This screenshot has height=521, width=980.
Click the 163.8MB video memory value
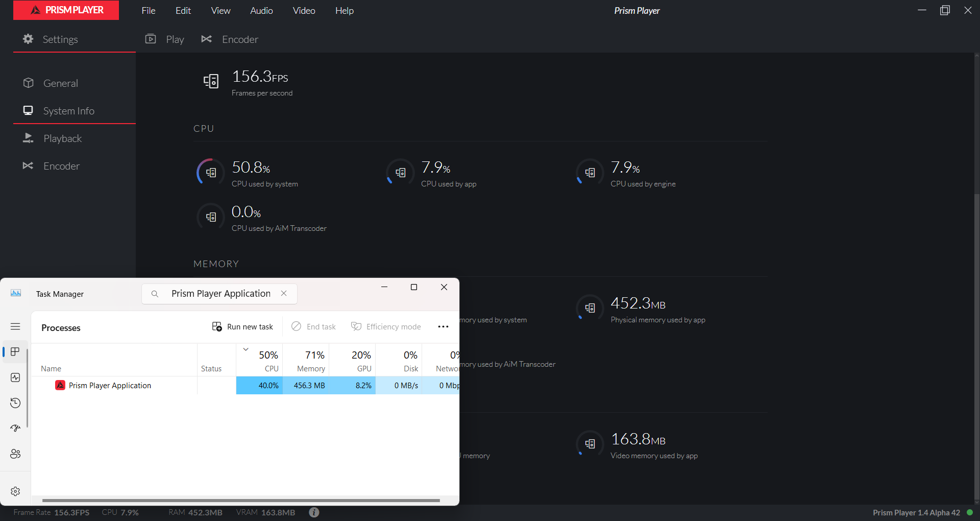click(638, 439)
